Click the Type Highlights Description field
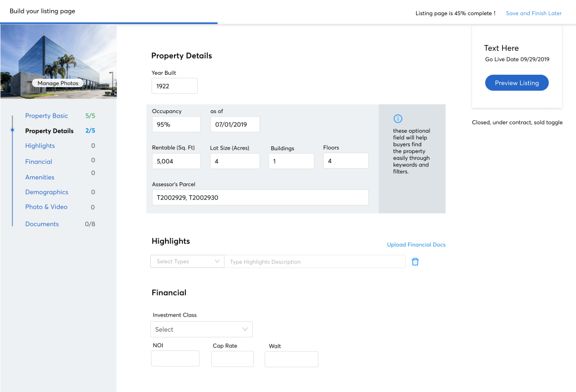Image resolution: width=576 pixels, height=392 pixels. click(314, 262)
